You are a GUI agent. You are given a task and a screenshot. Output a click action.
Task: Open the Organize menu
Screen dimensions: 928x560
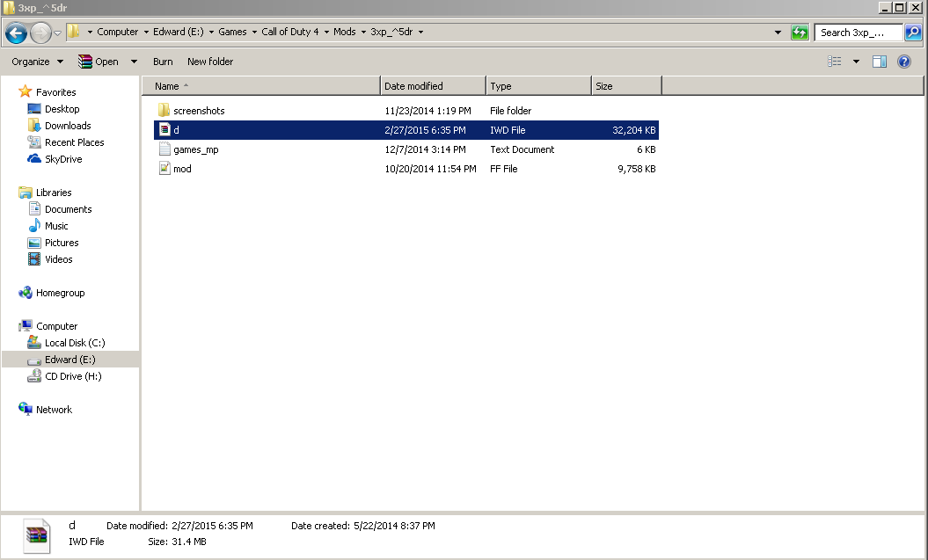tap(37, 62)
